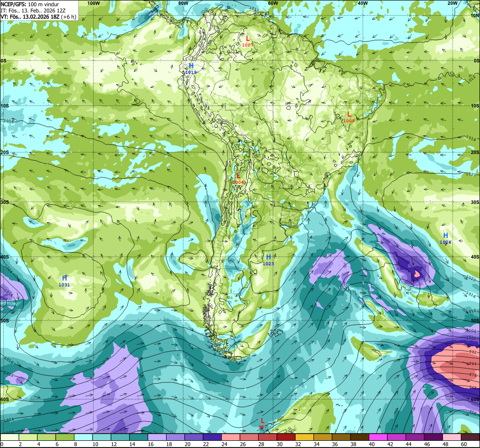Click the legend number 32
The image size is (480, 448).
click(x=298, y=444)
